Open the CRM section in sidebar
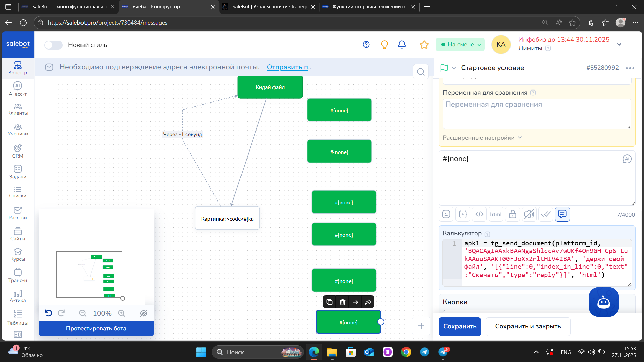 tap(18, 151)
